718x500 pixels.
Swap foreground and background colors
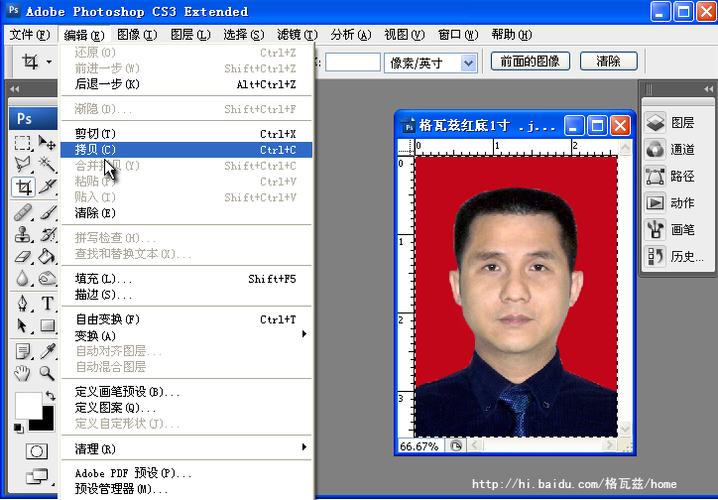point(49,396)
